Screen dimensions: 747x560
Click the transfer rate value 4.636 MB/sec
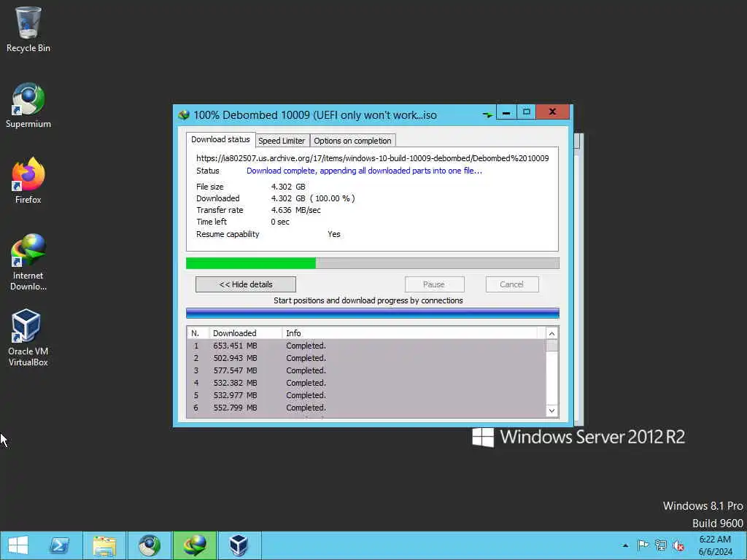pos(296,210)
